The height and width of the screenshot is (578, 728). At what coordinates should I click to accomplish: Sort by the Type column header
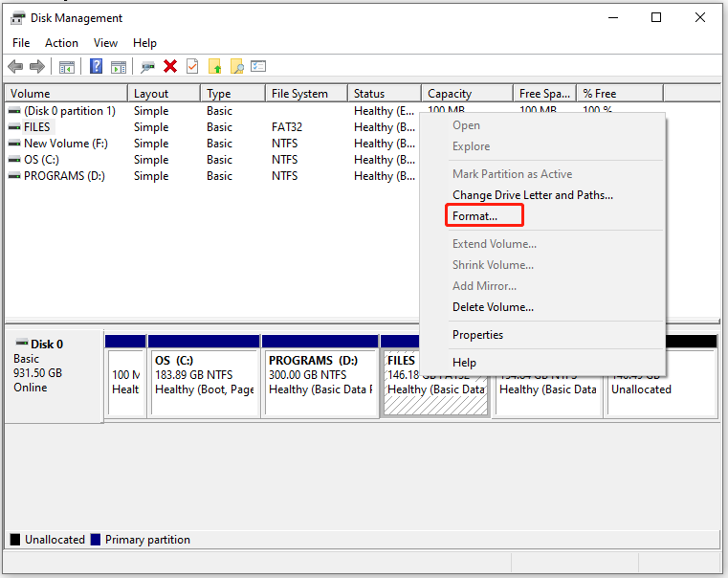233,94
